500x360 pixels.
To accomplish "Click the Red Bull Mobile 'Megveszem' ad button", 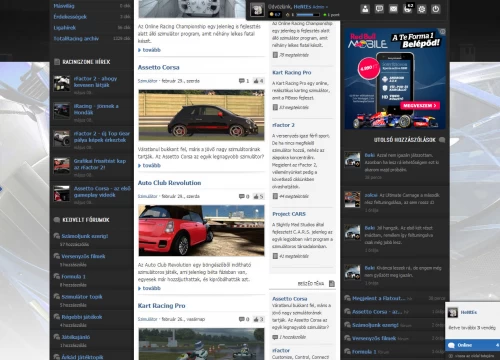I will (x=420, y=106).
